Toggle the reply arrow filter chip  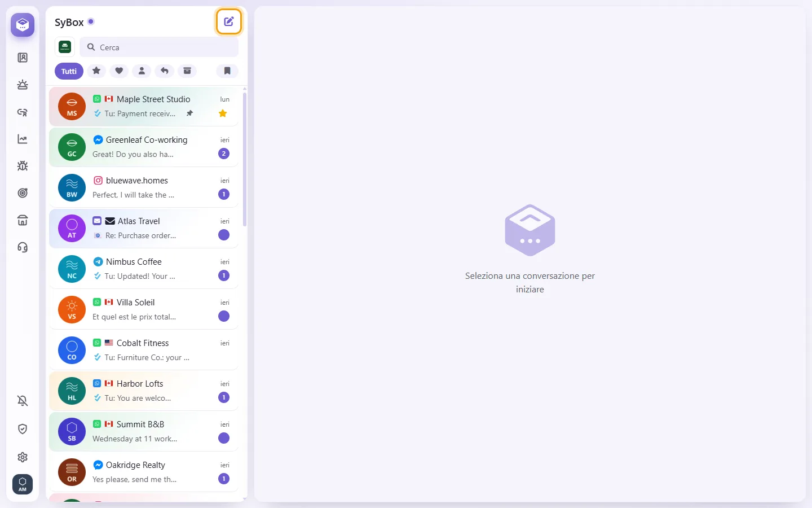165,71
